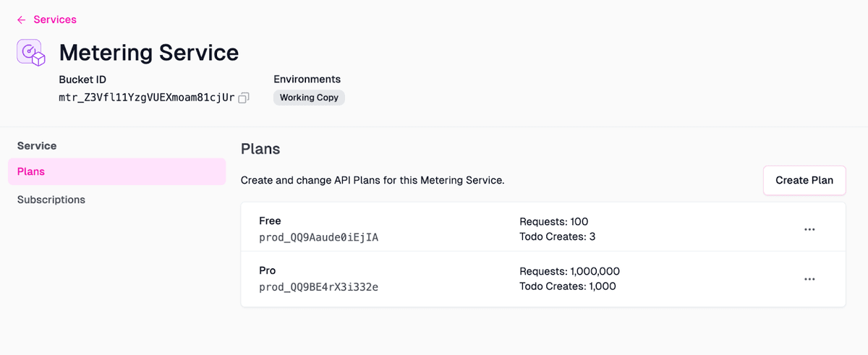Click the back arrow next to Services
This screenshot has height=355, width=868.
click(22, 20)
